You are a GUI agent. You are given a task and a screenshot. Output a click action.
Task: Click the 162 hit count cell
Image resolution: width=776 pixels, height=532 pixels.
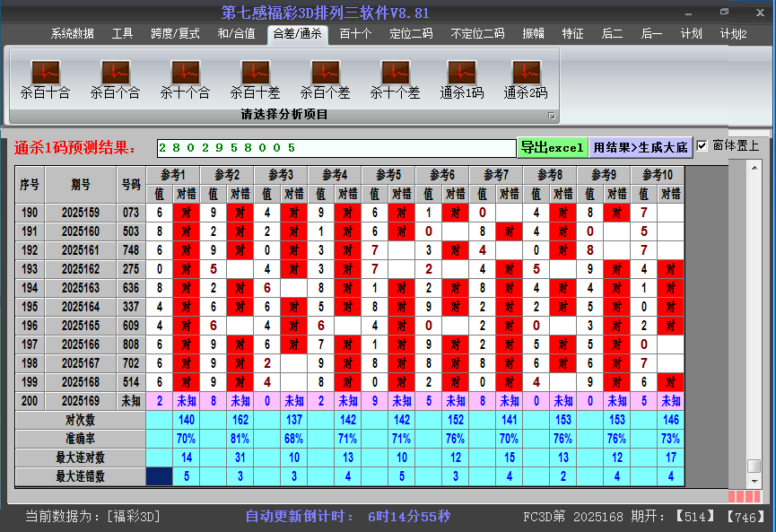240,420
